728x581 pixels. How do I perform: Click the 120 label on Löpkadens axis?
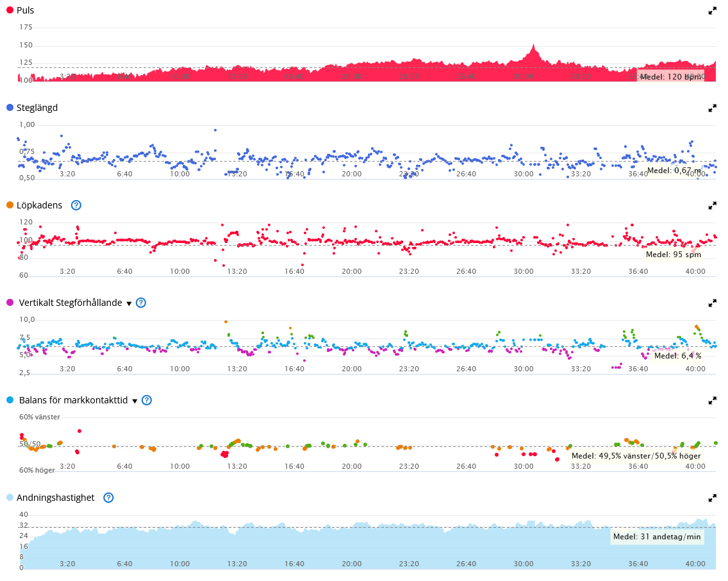click(x=26, y=222)
